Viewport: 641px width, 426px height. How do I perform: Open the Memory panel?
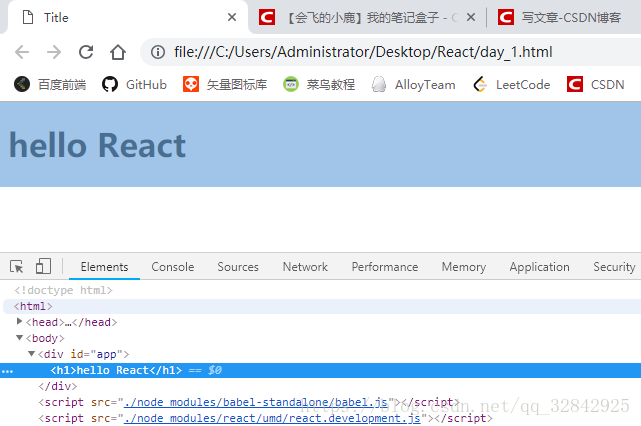click(x=464, y=267)
